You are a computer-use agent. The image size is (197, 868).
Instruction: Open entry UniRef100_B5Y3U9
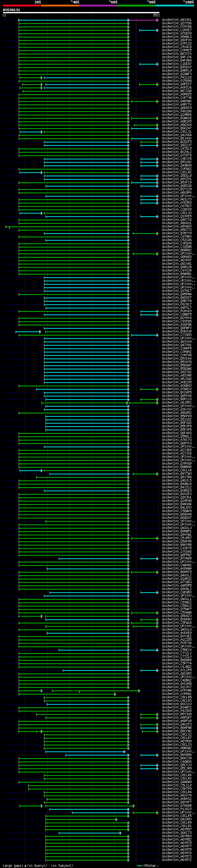click(177, 714)
